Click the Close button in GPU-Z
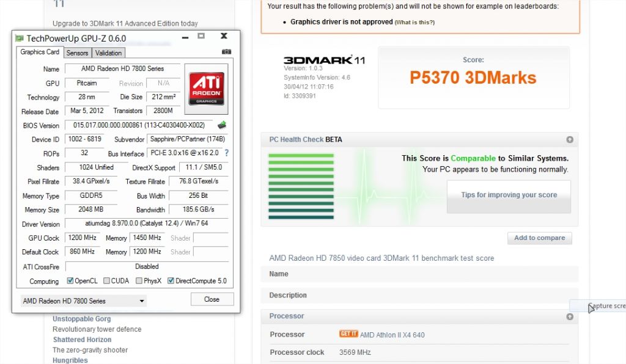This screenshot has height=364, width=626. click(x=212, y=299)
